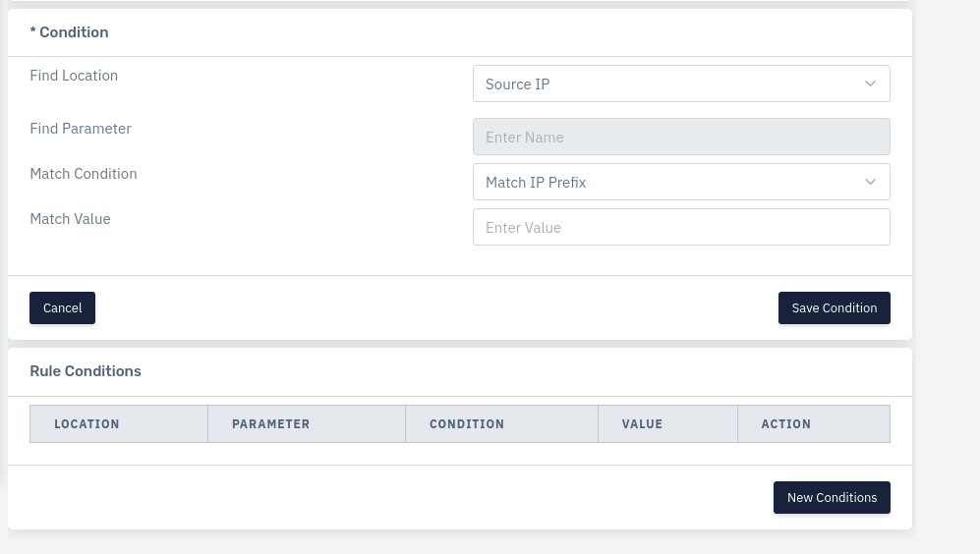Image resolution: width=980 pixels, height=554 pixels.
Task: Click the CONDITION column header
Action: pyautogui.click(x=467, y=424)
